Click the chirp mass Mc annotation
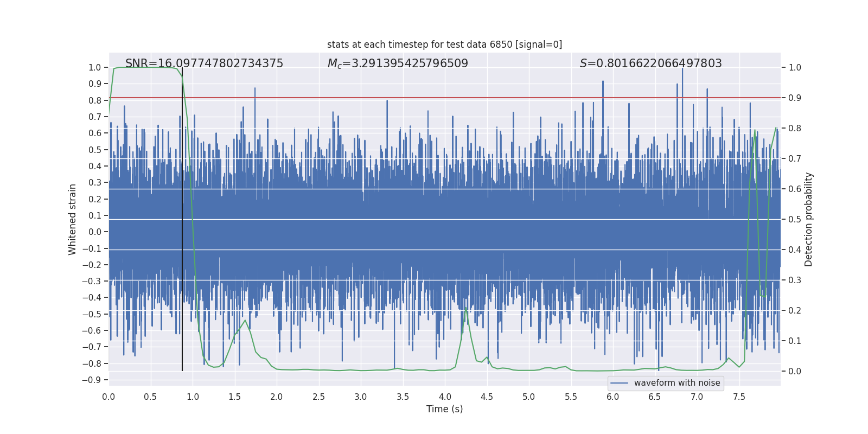This screenshot has width=868, height=434. pos(397,63)
